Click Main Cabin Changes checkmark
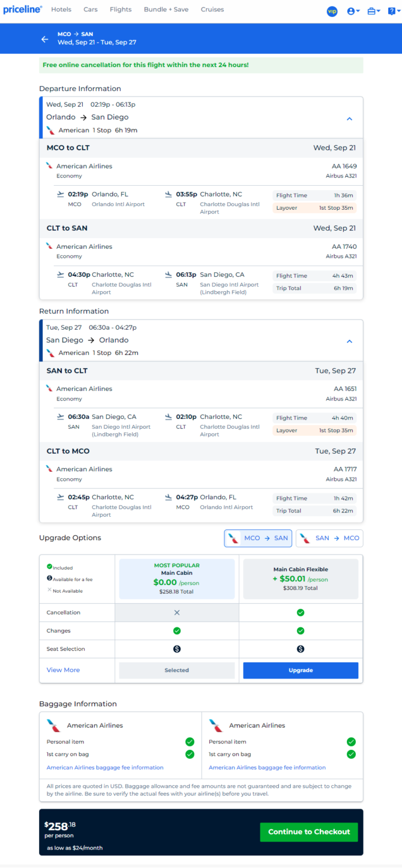 [x=177, y=631]
